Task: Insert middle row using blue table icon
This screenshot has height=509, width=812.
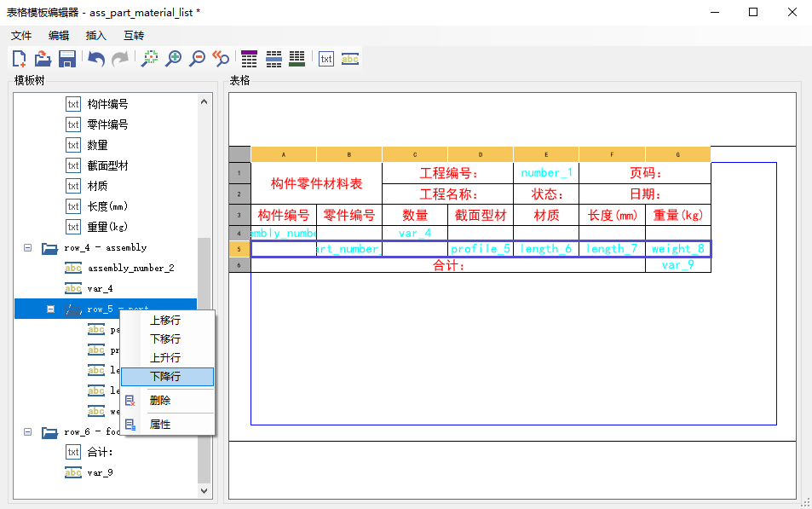Action: pyautogui.click(x=274, y=59)
